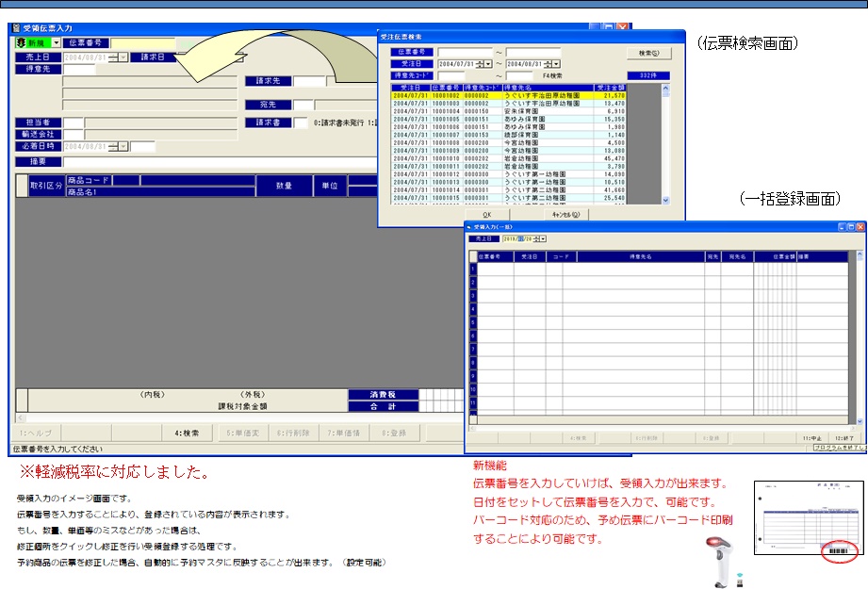This screenshot has width=868, height=589.
Task: Click the 輸送会社 code input field
Action: click(x=74, y=135)
